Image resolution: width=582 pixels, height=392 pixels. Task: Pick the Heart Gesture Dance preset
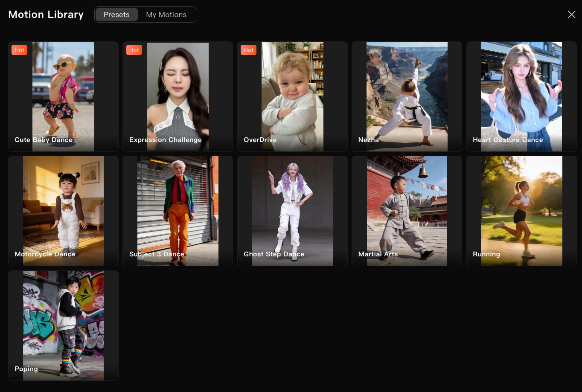521,96
